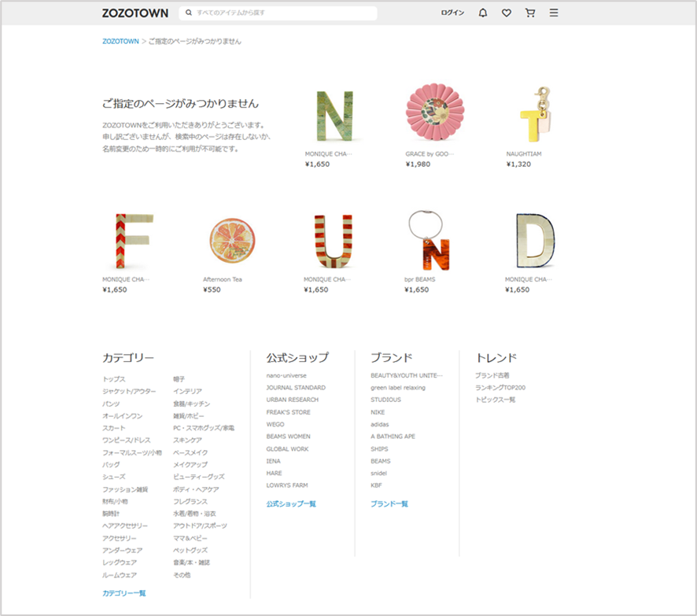
Task: Click the ¥1,980 price
Action: click(x=418, y=164)
